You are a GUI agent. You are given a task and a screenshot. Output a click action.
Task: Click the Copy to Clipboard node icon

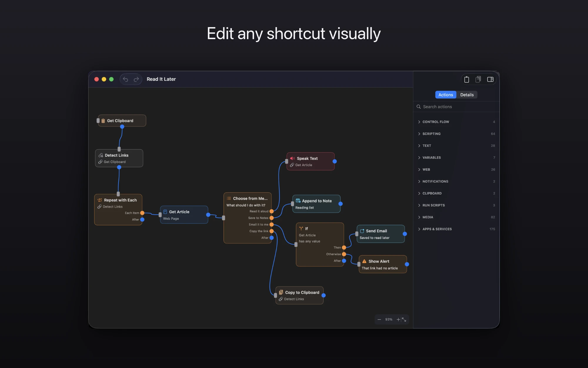[x=281, y=292]
